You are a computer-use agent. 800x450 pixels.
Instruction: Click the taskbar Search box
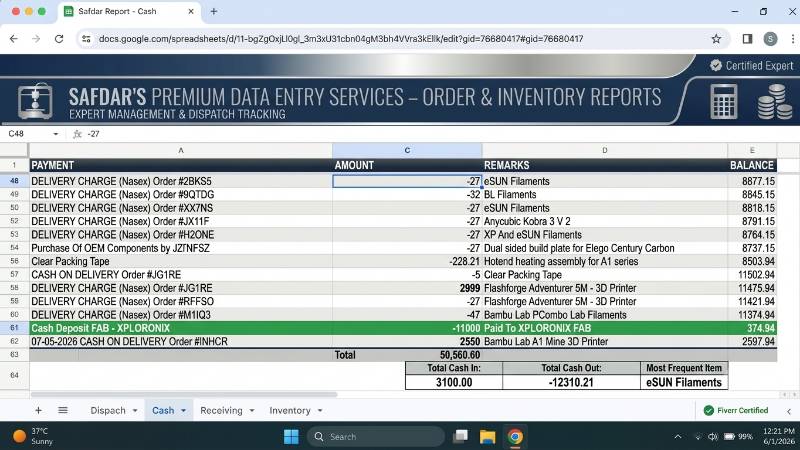click(x=376, y=437)
